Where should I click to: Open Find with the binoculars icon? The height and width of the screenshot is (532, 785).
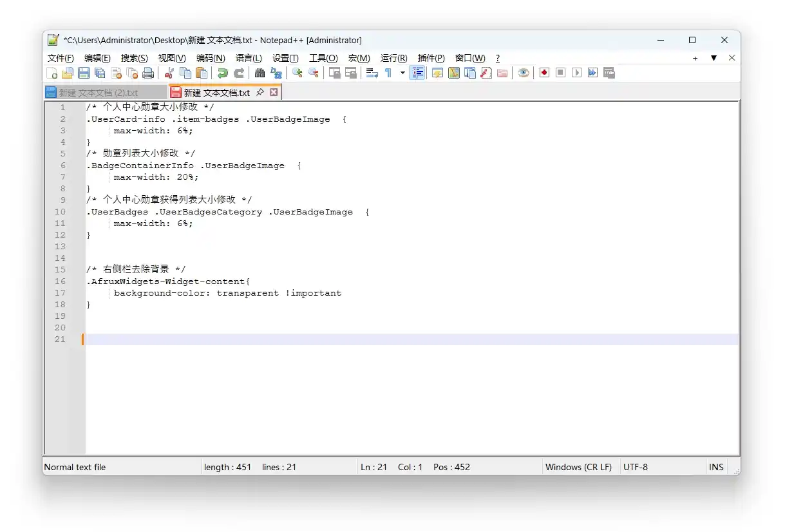coord(260,73)
